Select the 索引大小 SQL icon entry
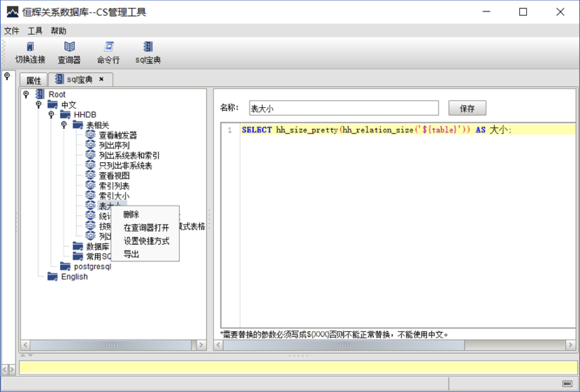Image resolution: width=580 pixels, height=392 pixels. [90, 196]
